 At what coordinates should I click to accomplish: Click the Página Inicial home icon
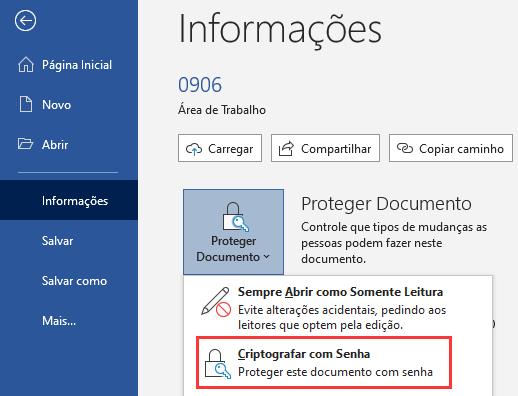[x=26, y=64]
